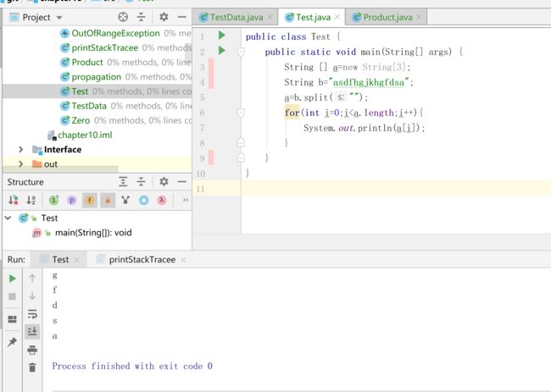Collapse all in the Project panel toolbar
This screenshot has height=392, width=551.
(141, 17)
